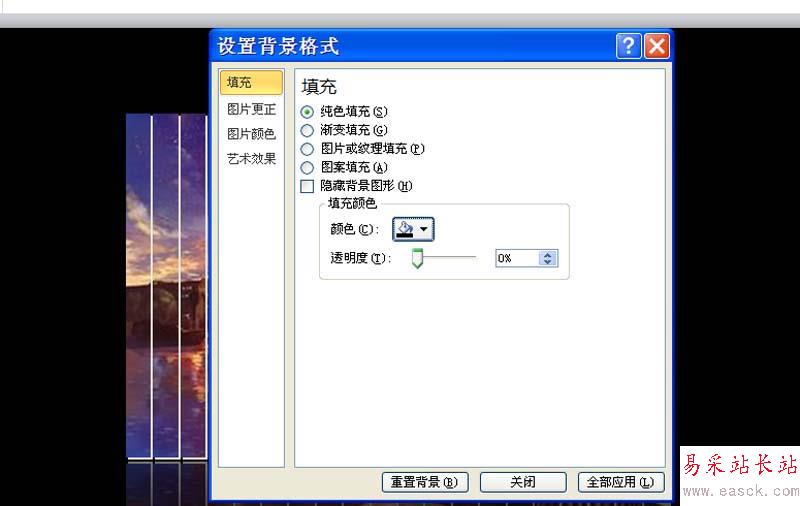The width and height of the screenshot is (800, 506).
Task: Switch to the 图片更正 tab
Action: 251,109
